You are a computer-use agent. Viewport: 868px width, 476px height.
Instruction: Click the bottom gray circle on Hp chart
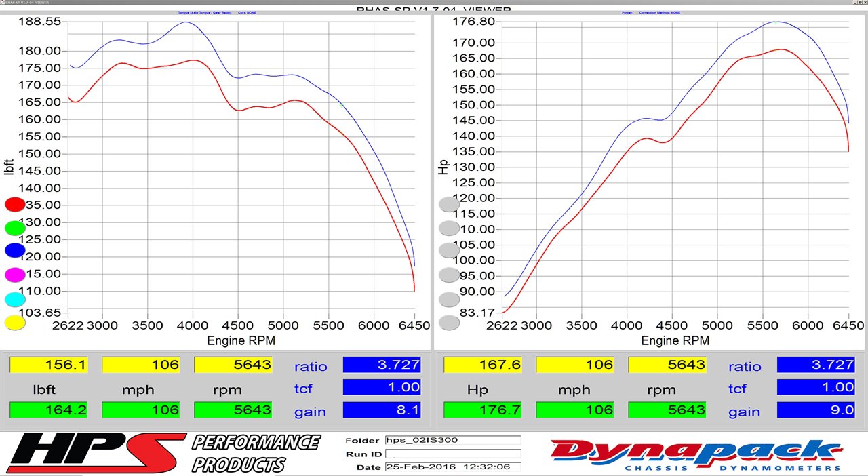pos(449,323)
